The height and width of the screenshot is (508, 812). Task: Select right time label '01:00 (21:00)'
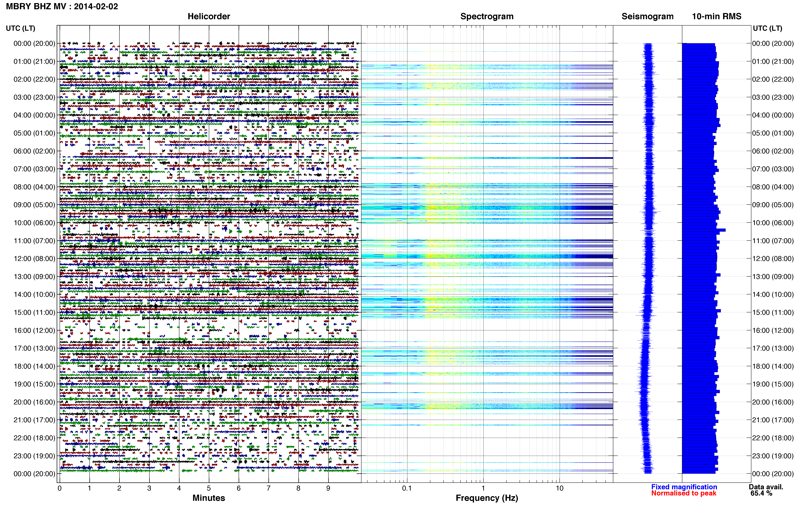[773, 62]
